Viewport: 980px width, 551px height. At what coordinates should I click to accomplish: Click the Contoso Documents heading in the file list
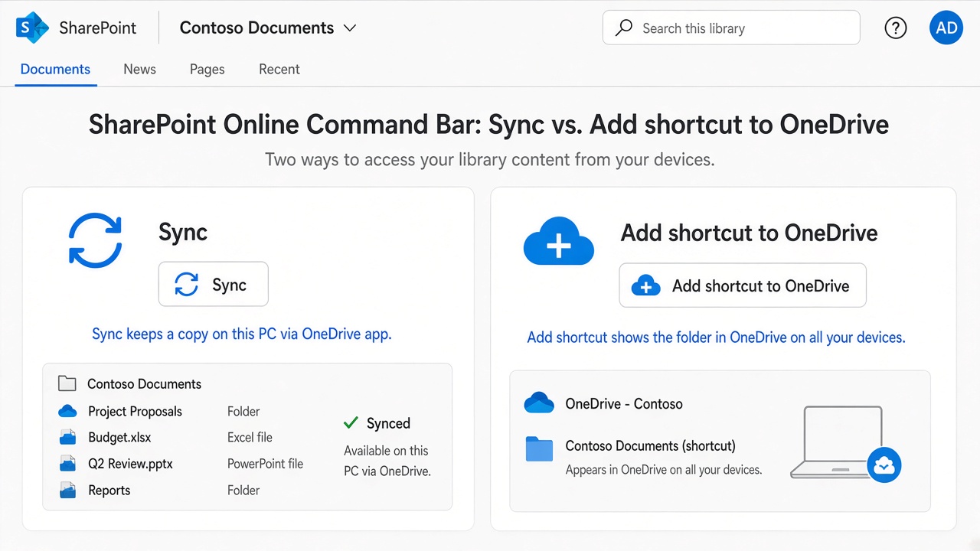144,383
